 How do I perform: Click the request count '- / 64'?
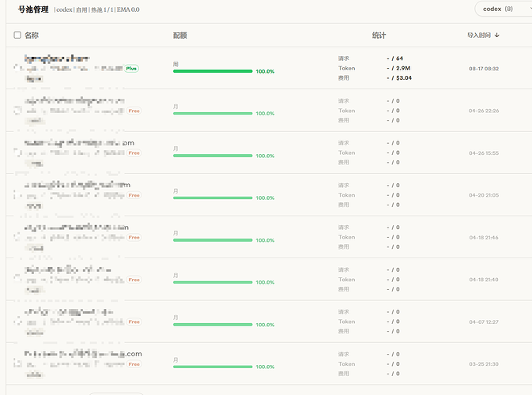tap(395, 58)
